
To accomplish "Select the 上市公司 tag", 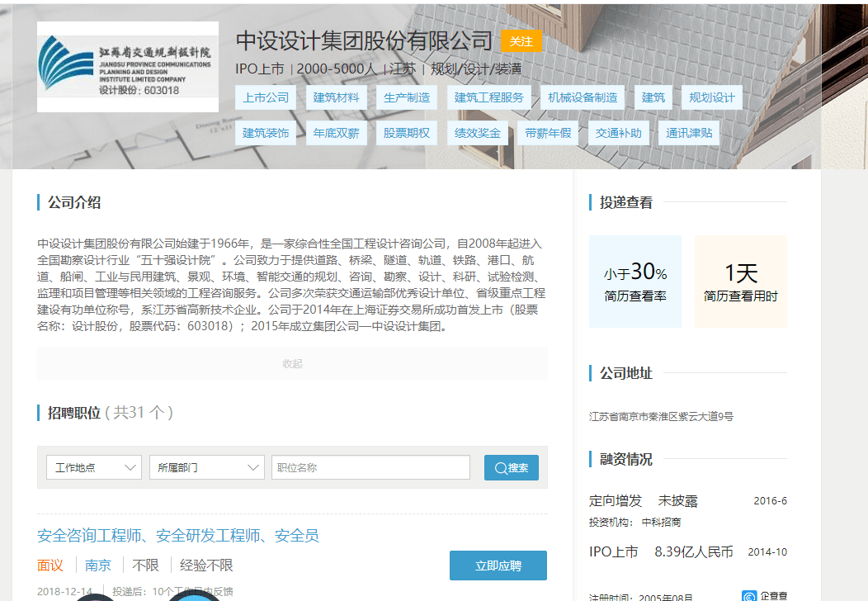I will 266,97.
